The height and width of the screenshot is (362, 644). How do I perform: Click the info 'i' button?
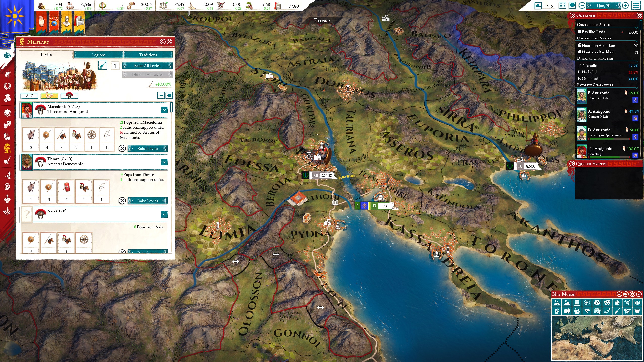click(x=115, y=65)
